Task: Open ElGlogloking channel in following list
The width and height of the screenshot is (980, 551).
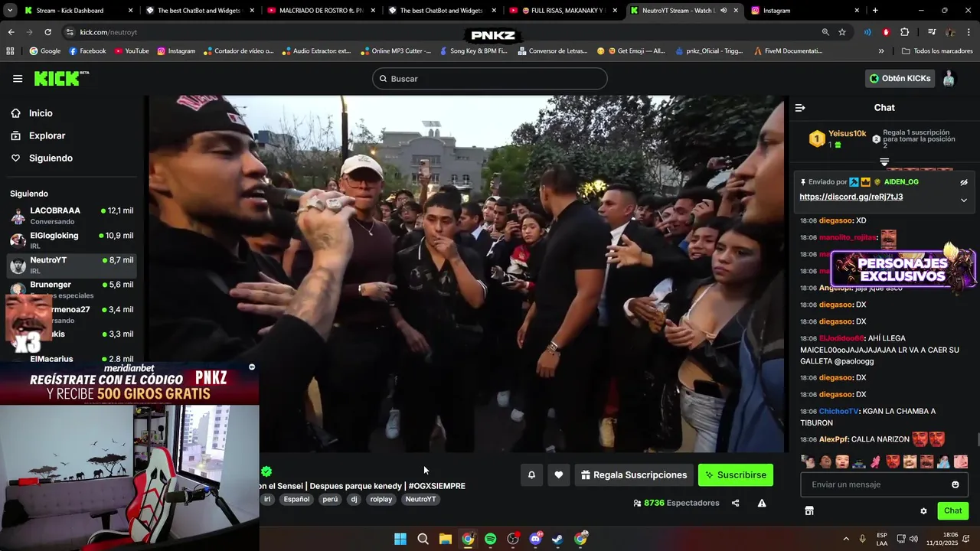Action: pos(72,240)
